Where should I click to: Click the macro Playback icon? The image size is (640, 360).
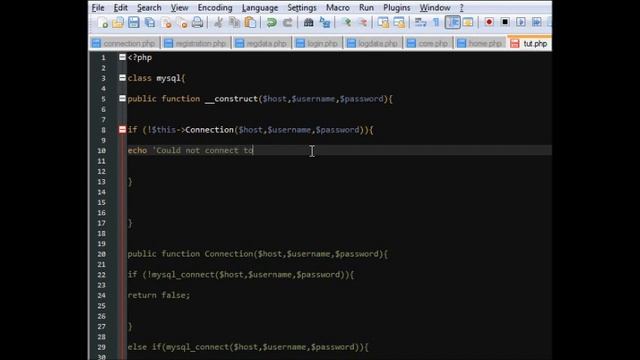tap(521, 22)
